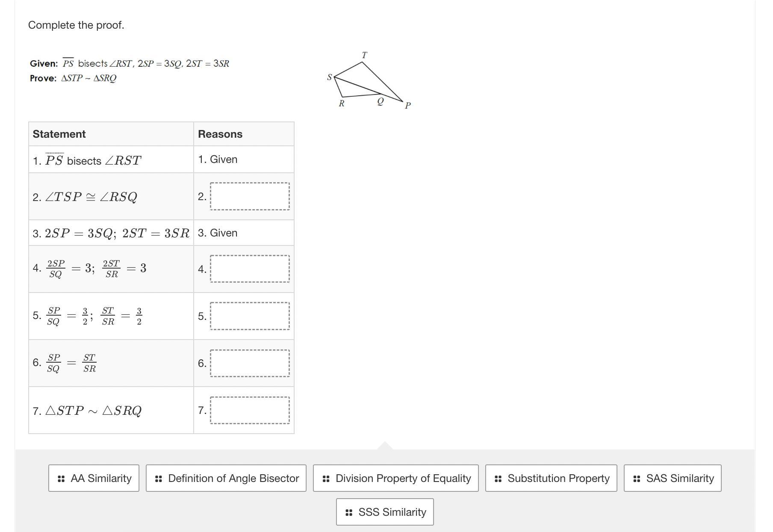Click the drag handle icon on Substitution Property

click(x=498, y=479)
